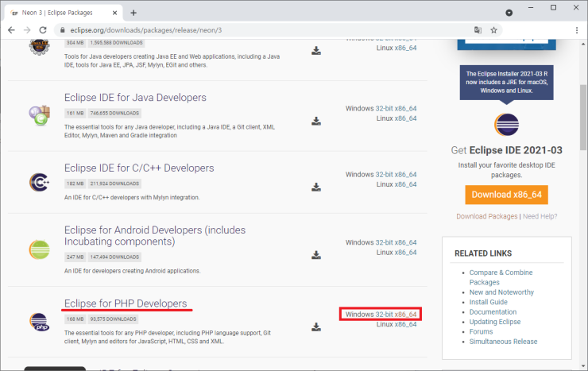Click the browser back arrow

[11, 30]
